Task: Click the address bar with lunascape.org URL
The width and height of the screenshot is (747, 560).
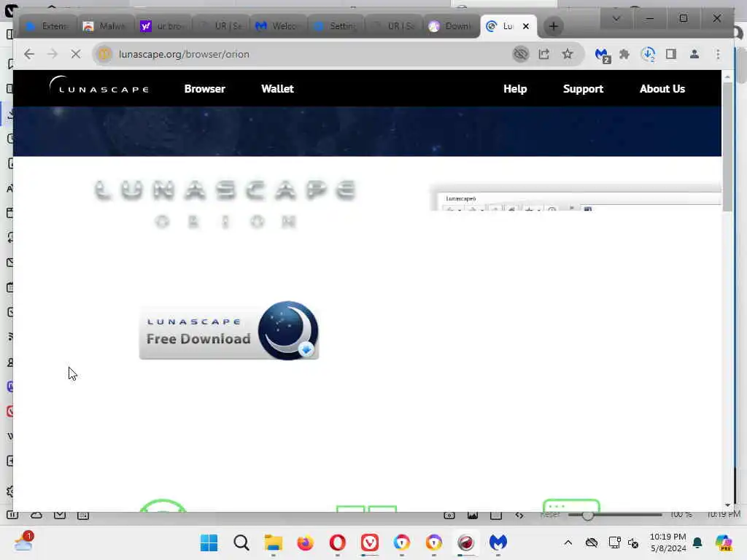Action: 305,54
